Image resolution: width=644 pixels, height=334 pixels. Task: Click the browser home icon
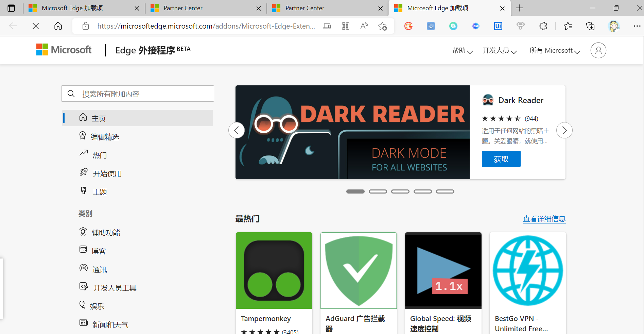[58, 26]
